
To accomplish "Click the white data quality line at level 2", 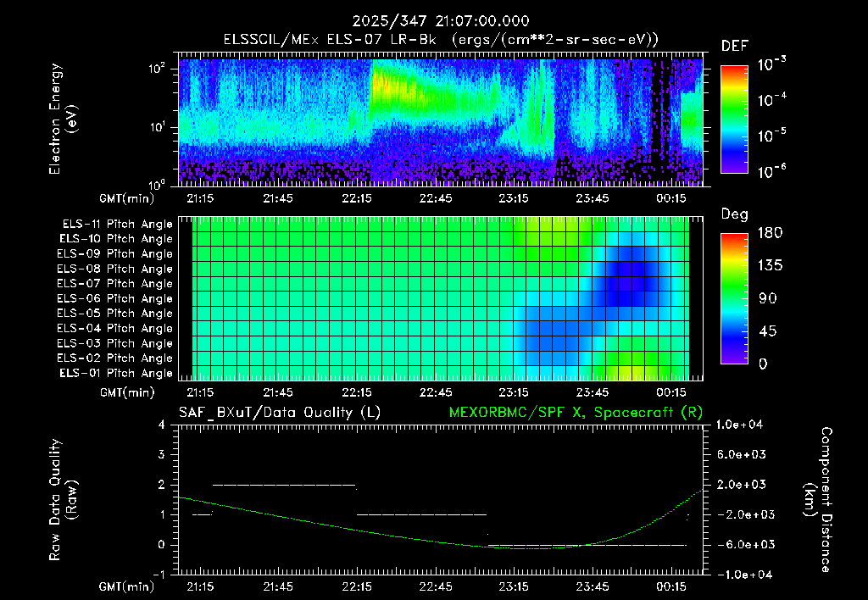I will 284,485.
